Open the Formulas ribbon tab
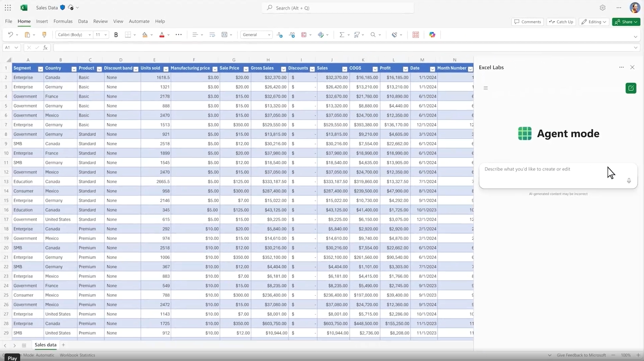This screenshot has height=361, width=644. [63, 21]
